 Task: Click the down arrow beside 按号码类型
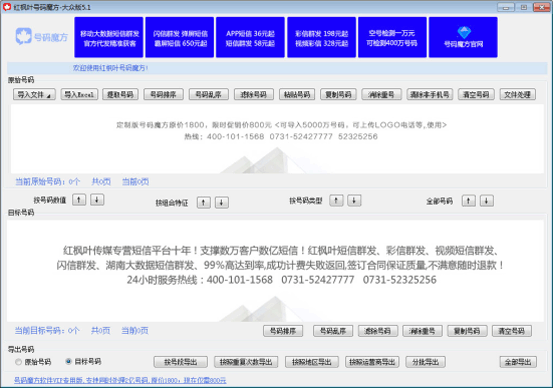[x=354, y=201]
